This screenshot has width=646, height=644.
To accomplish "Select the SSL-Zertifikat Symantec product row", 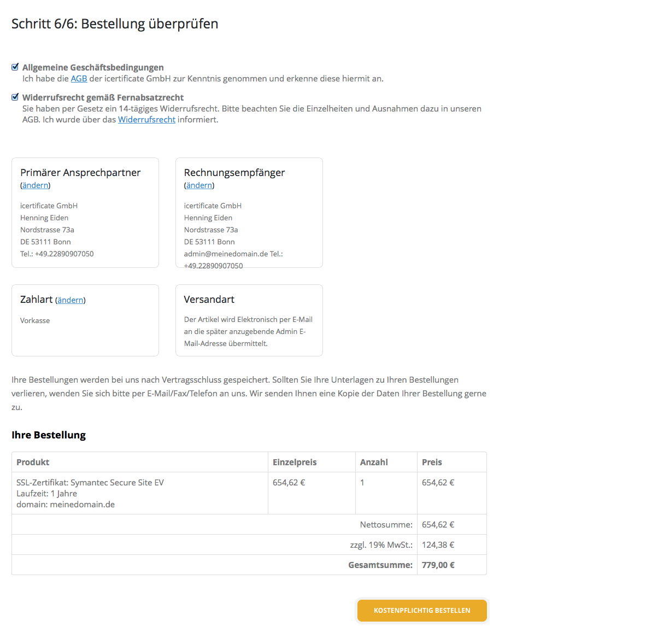I will (90, 493).
